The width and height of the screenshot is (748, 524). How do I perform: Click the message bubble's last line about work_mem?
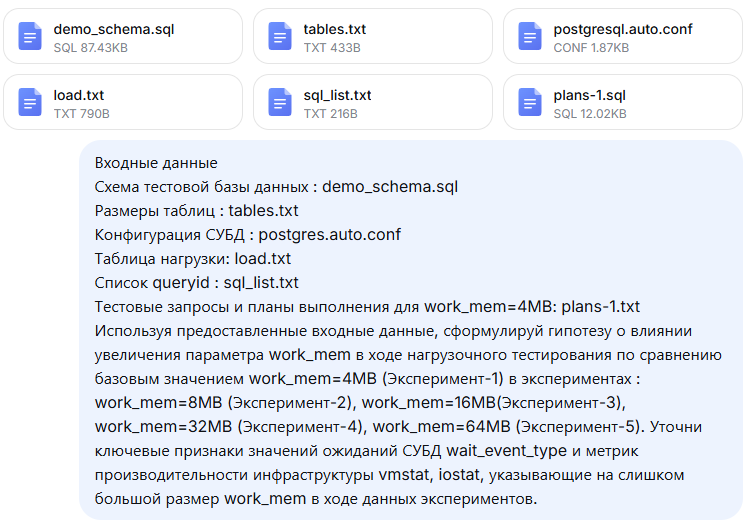(x=316, y=499)
